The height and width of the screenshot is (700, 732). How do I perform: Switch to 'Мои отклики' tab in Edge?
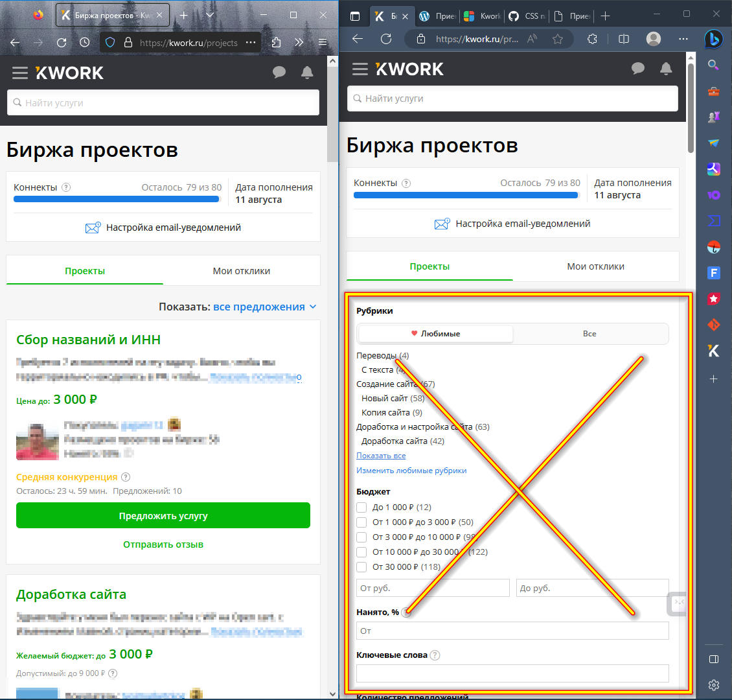596,266
